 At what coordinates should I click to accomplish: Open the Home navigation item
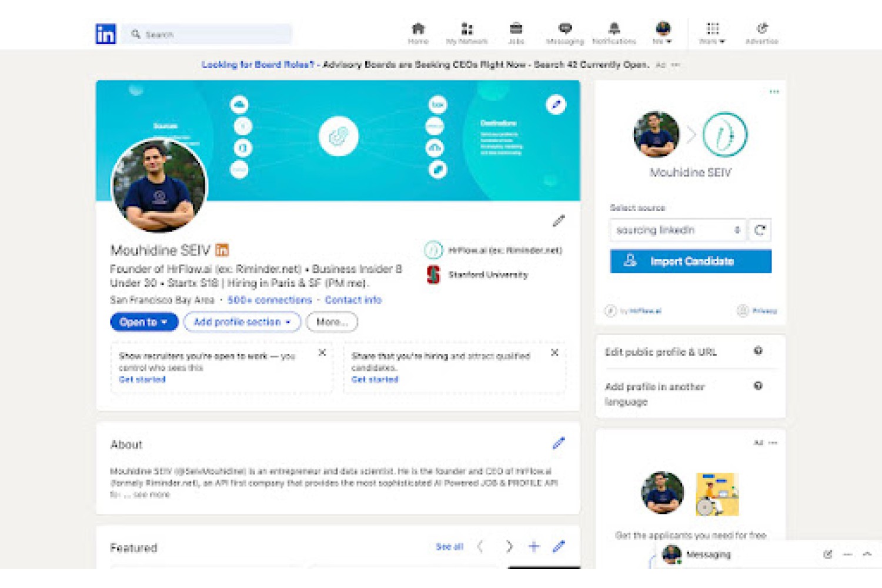pos(418,34)
